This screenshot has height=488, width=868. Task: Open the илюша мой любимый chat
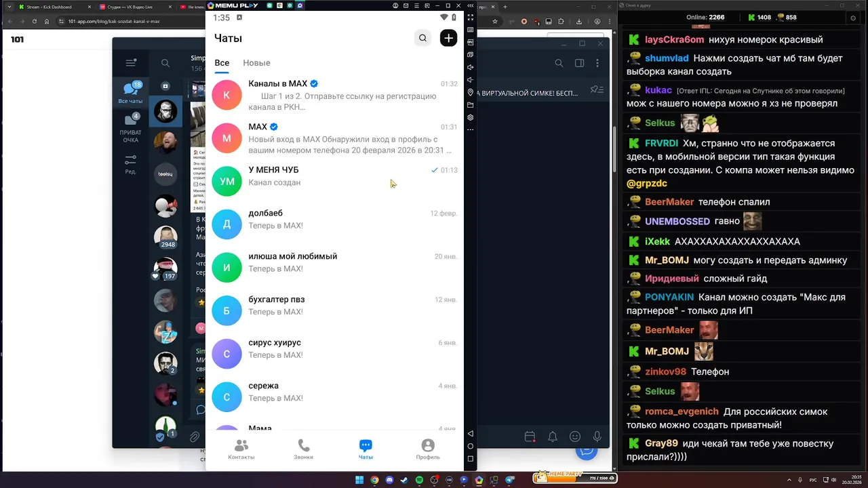click(334, 268)
